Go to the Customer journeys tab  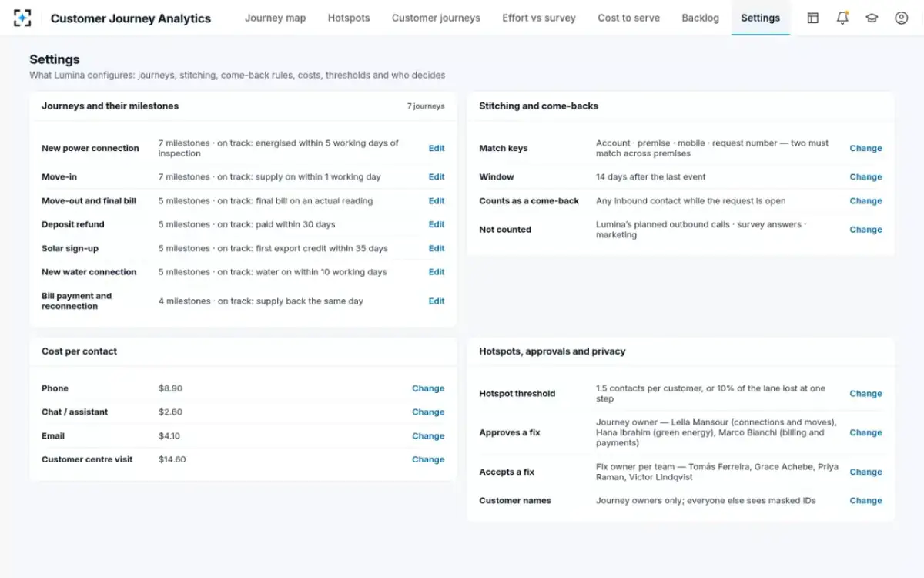click(x=436, y=18)
